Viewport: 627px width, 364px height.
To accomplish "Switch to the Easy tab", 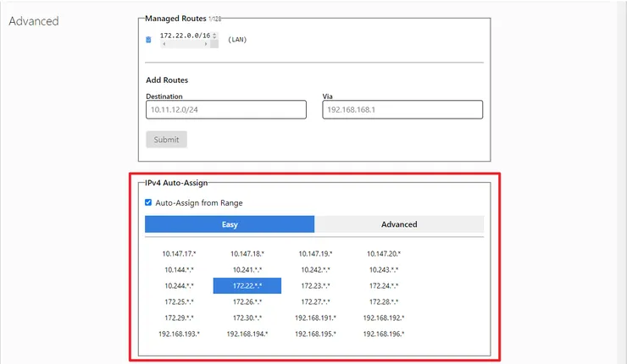I will pyautogui.click(x=230, y=224).
